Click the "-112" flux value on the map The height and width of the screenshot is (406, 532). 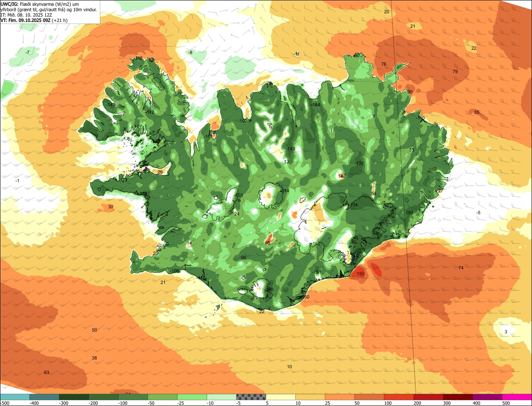tap(150, 113)
